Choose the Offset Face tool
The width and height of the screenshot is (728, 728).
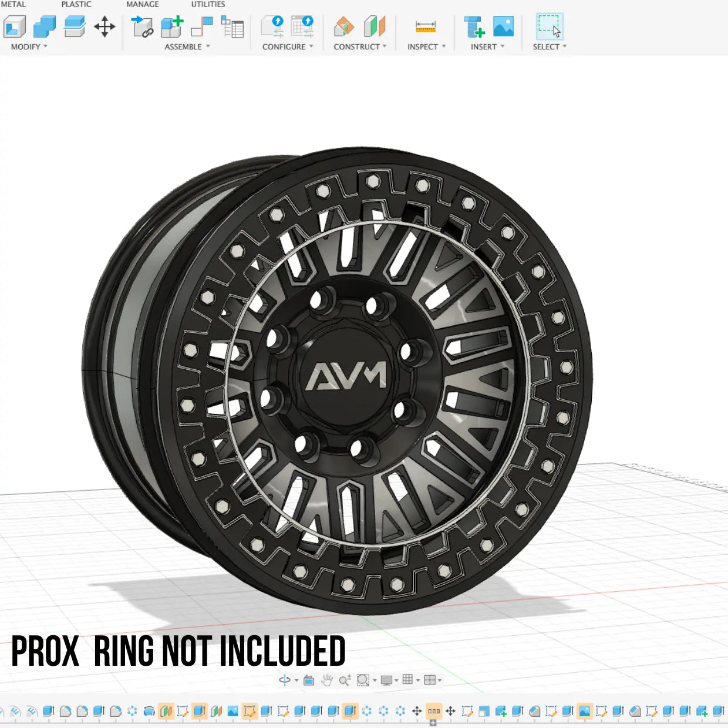pyautogui.click(x=75, y=27)
